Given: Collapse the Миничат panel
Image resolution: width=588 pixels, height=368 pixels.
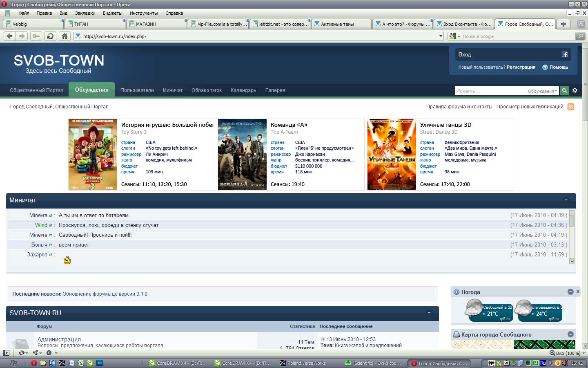Looking at the screenshot, I should [x=566, y=200].
